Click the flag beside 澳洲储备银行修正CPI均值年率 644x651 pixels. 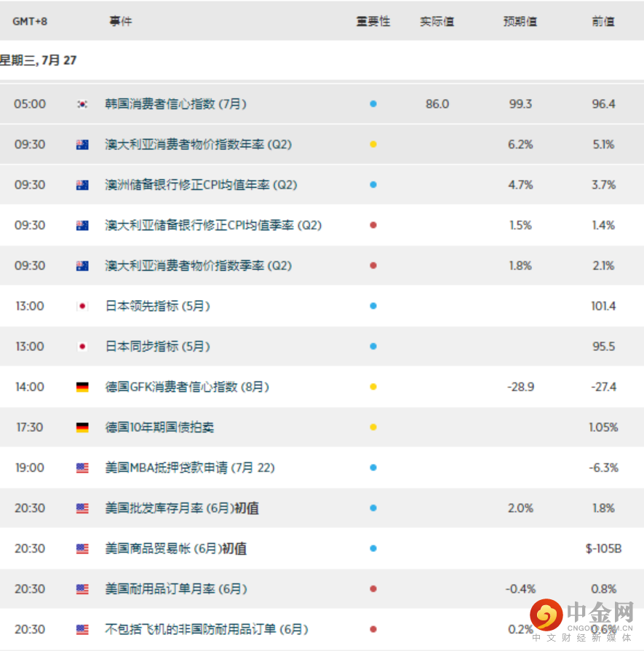click(82, 185)
